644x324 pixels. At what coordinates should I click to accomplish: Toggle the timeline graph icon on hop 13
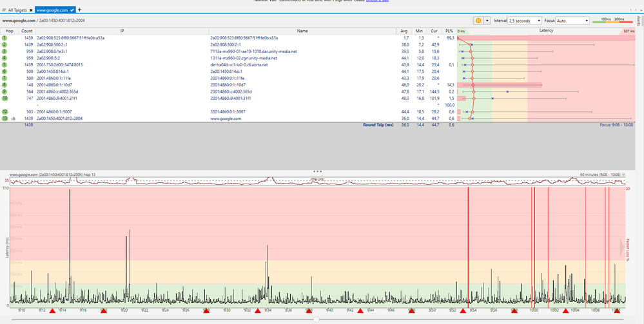[13, 119]
